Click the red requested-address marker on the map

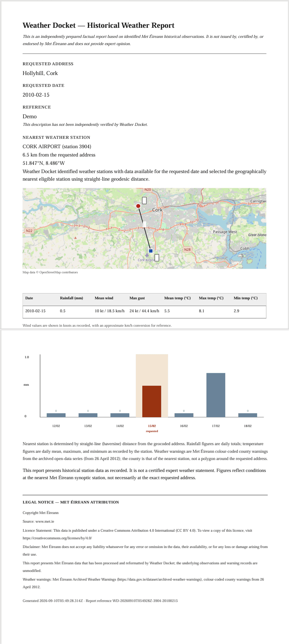[x=138, y=206]
